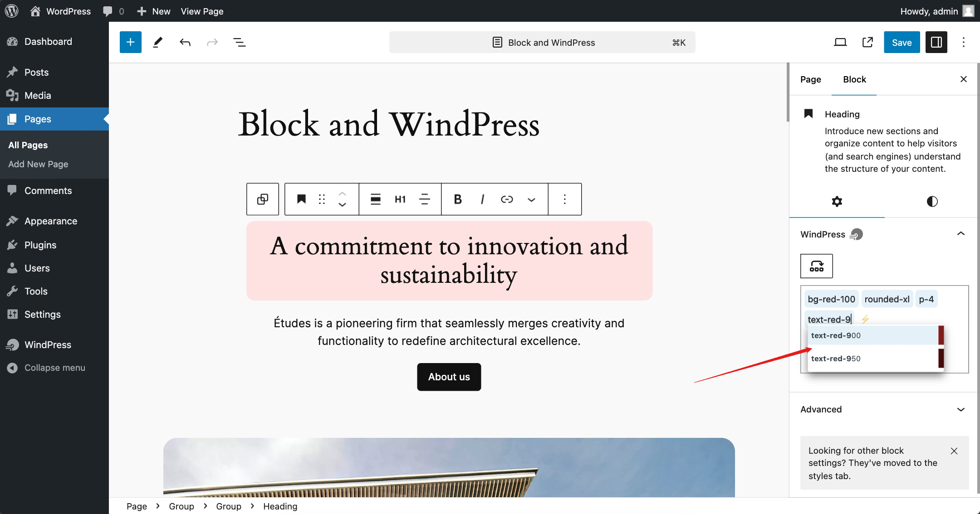Switch to the Page settings tab
Screen dimensions: 980x514
(811, 79)
